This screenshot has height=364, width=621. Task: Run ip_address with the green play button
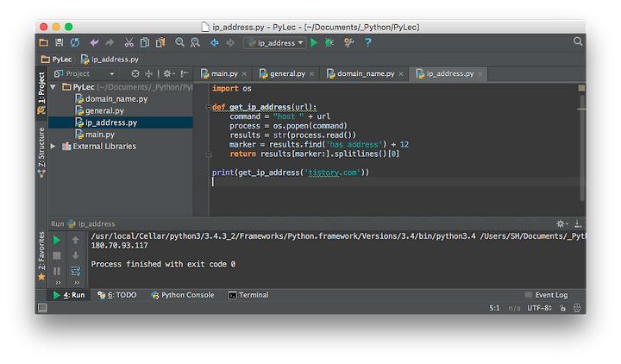point(314,42)
